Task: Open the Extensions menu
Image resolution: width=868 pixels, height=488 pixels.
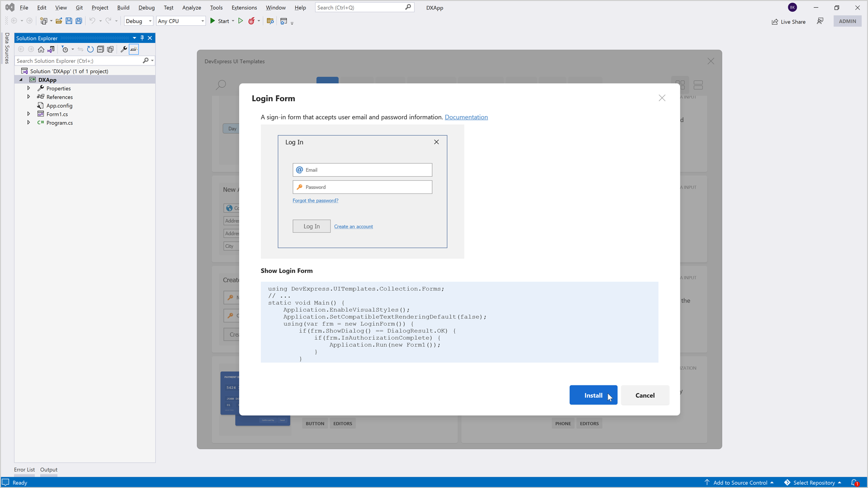Action: [x=244, y=7]
